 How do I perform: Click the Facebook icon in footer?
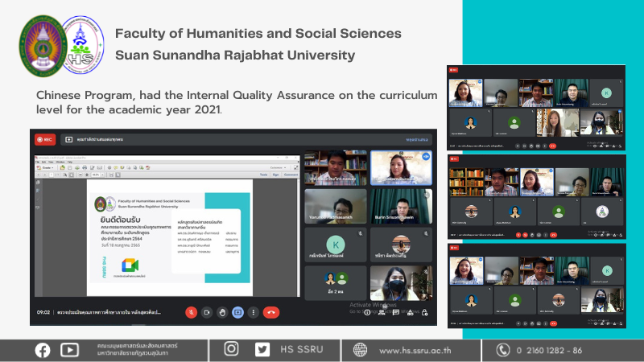[42, 349]
